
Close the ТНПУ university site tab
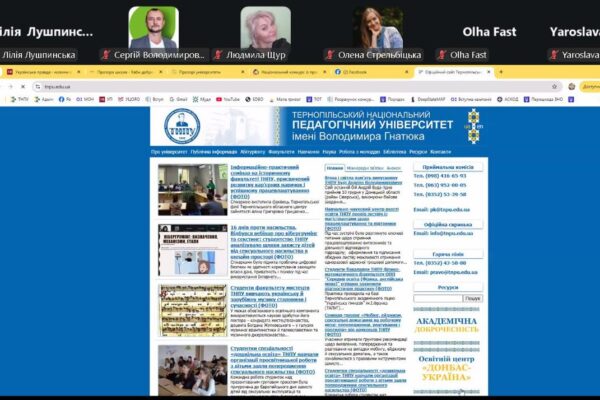(489, 72)
